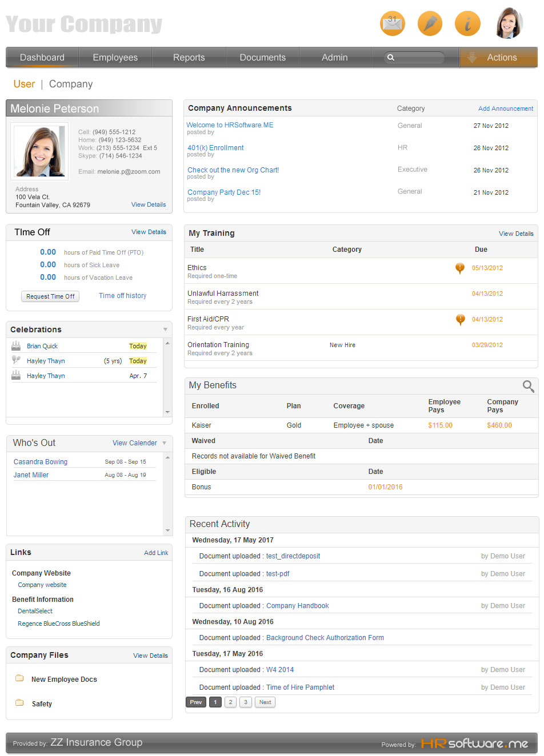Viewport: 544px width, 756px height.
Task: Open the Actions dropdown menu
Action: tap(498, 58)
